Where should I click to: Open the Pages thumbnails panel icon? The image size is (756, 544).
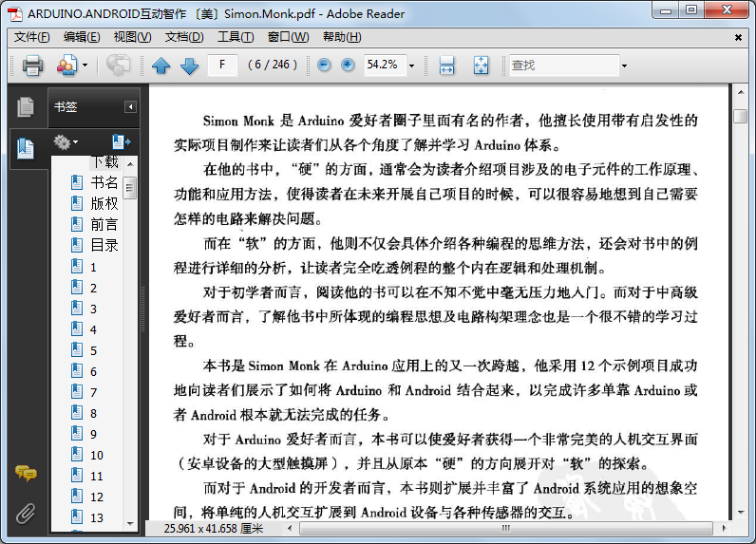[x=26, y=107]
